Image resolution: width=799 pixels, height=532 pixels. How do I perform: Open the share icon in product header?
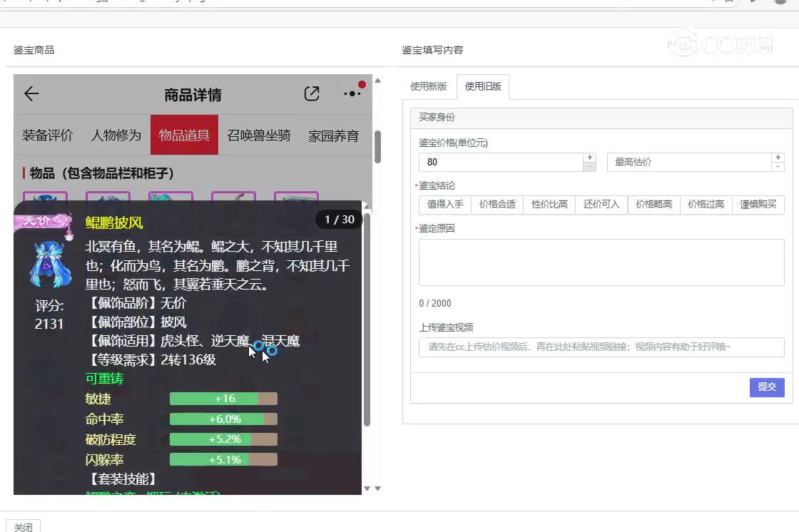pyautogui.click(x=312, y=93)
